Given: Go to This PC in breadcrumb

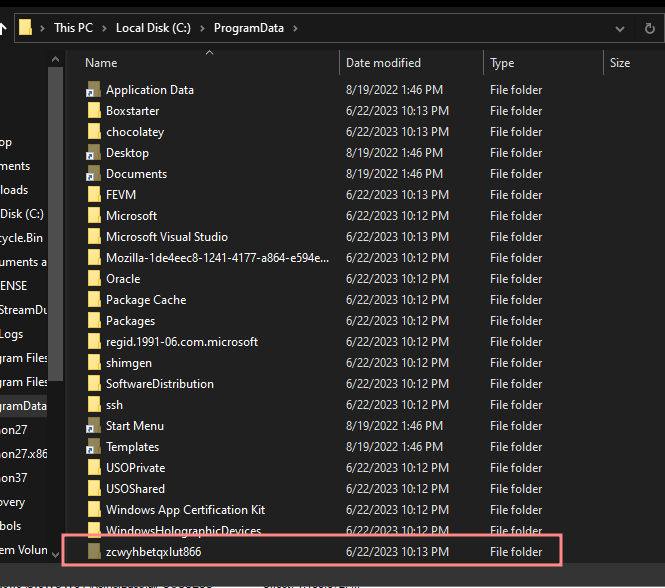Looking at the screenshot, I should coord(74,28).
